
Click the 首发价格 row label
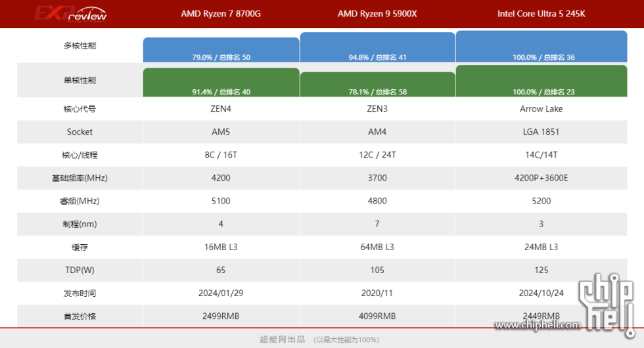(80, 316)
